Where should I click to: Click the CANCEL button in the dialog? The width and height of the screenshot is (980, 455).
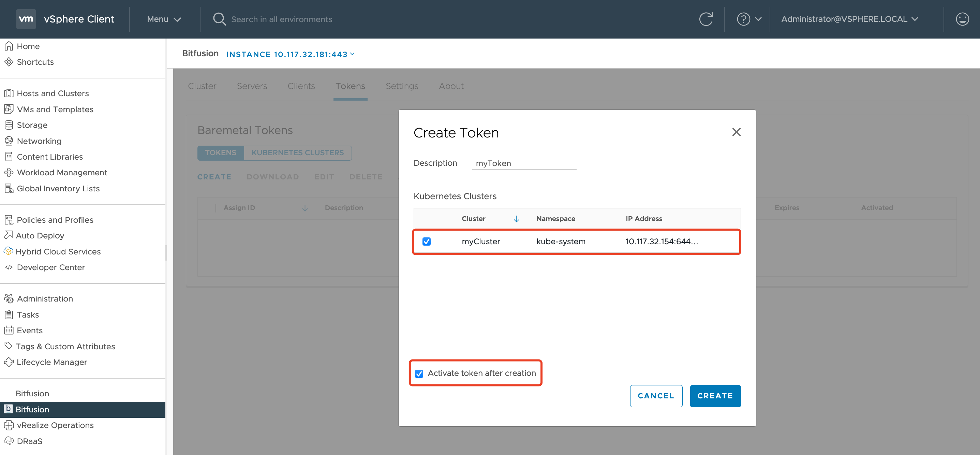pyautogui.click(x=656, y=396)
